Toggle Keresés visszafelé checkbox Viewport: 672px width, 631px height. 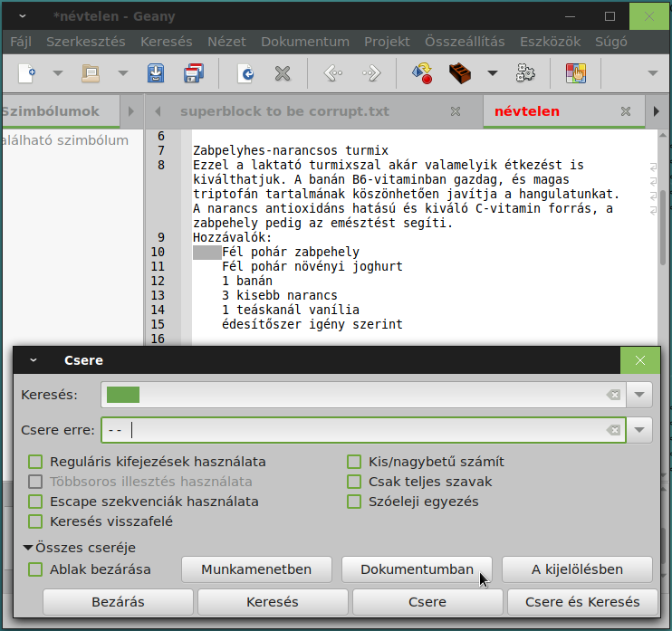click(x=35, y=521)
